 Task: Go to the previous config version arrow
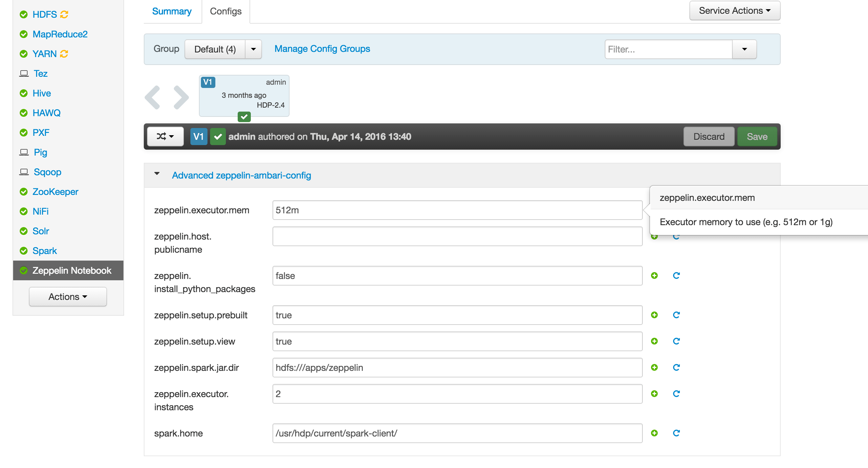[x=152, y=97]
